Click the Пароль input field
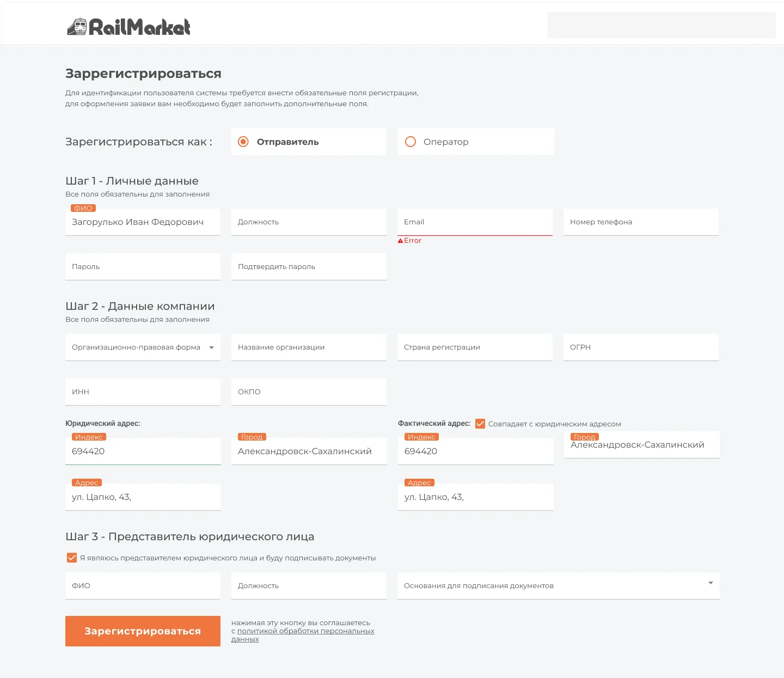 (143, 267)
